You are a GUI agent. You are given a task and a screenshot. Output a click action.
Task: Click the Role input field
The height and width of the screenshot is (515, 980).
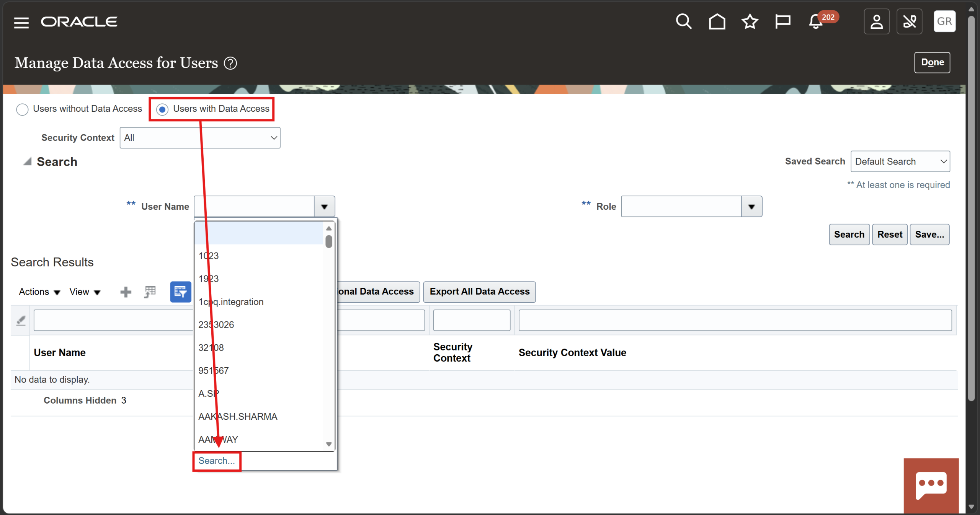681,207
